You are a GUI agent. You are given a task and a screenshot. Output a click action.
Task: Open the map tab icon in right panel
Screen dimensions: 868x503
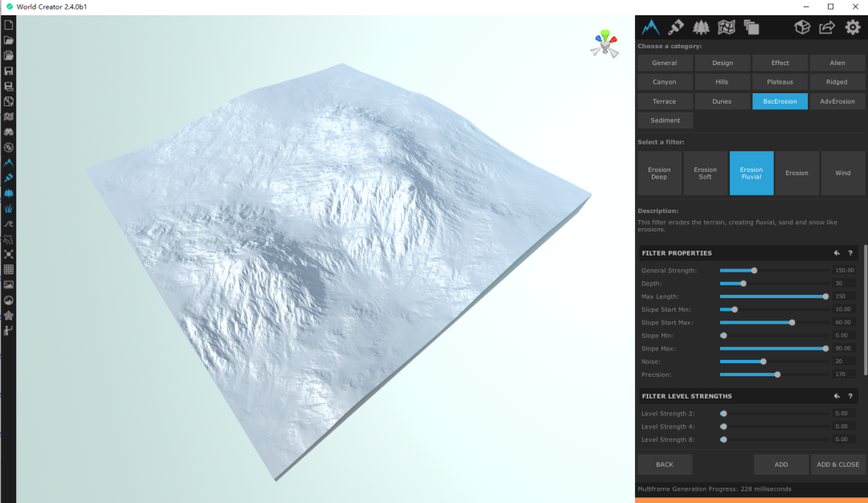pyautogui.click(x=727, y=27)
